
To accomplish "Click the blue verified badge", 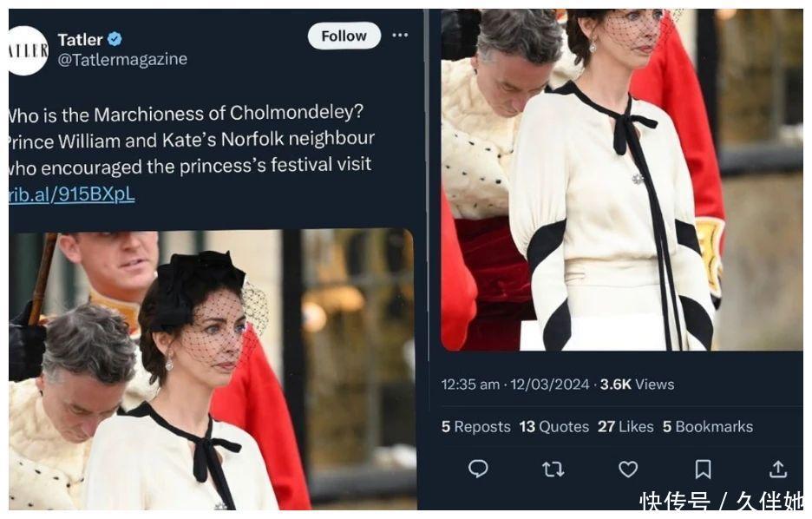I will click(x=115, y=39).
